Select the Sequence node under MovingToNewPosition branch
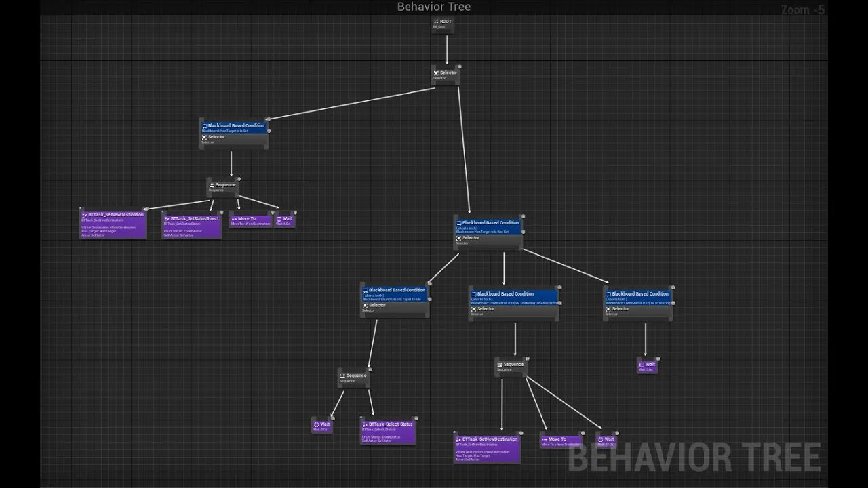Screen dimensions: 868x488 tap(511, 367)
